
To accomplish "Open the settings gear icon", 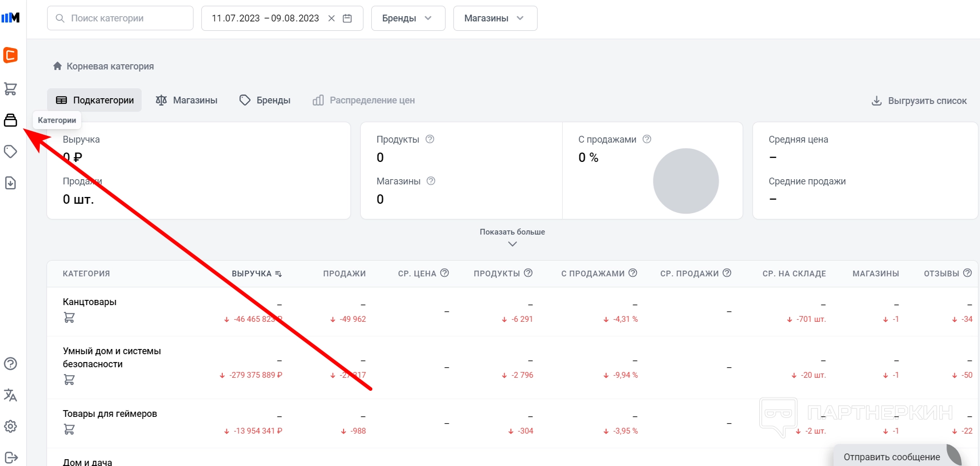I will point(10,426).
